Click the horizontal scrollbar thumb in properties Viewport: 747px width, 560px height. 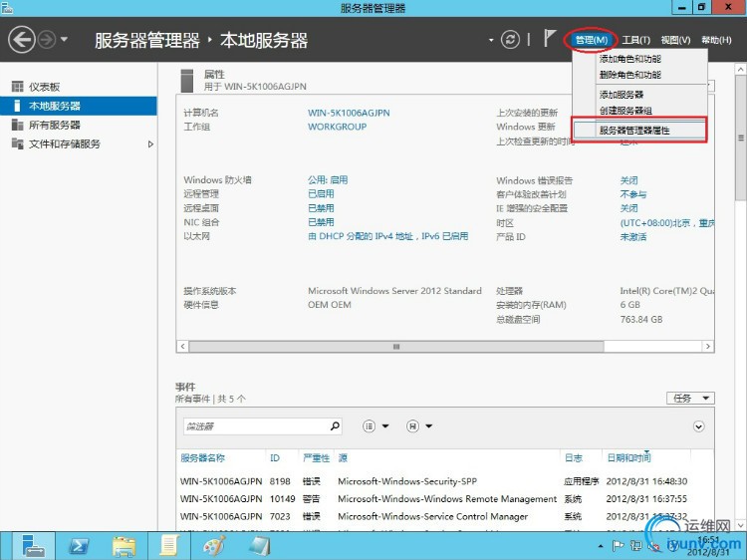(396, 347)
